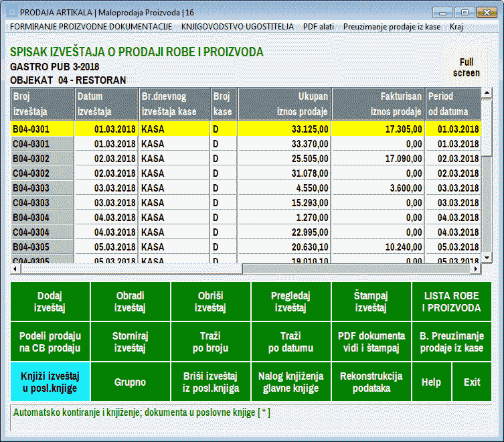This screenshot has width=504, height=442.
Task: Click total amount 20.630,10
Action: click(x=310, y=247)
